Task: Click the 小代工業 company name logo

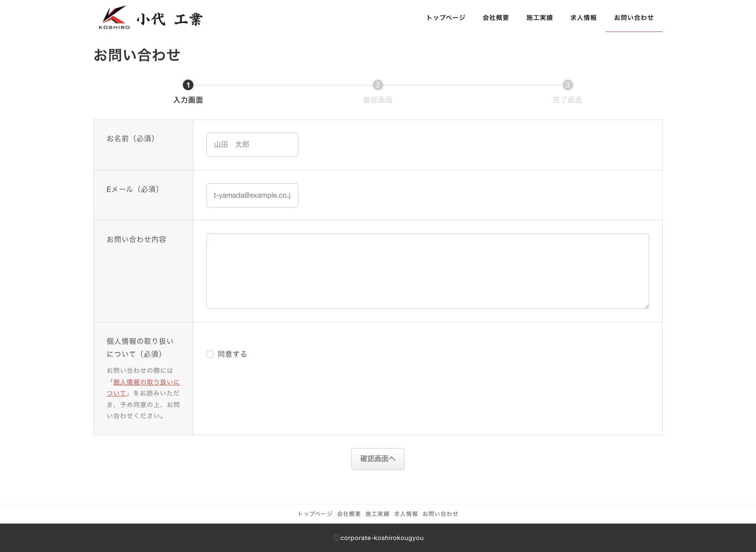Action: click(x=169, y=19)
